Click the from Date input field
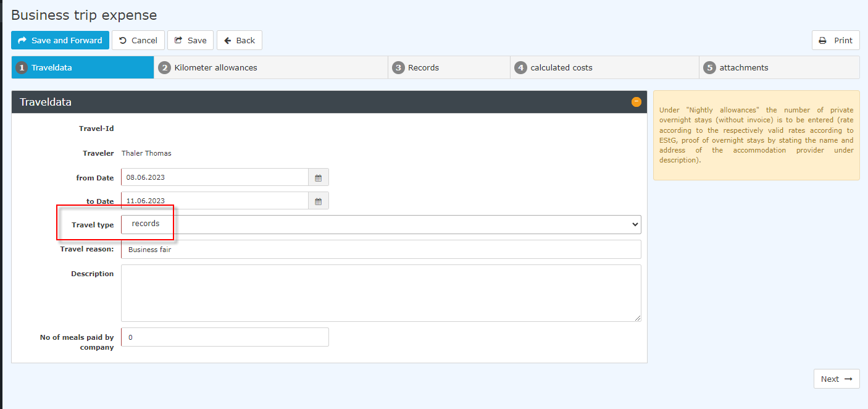The height and width of the screenshot is (409, 868). (x=214, y=177)
